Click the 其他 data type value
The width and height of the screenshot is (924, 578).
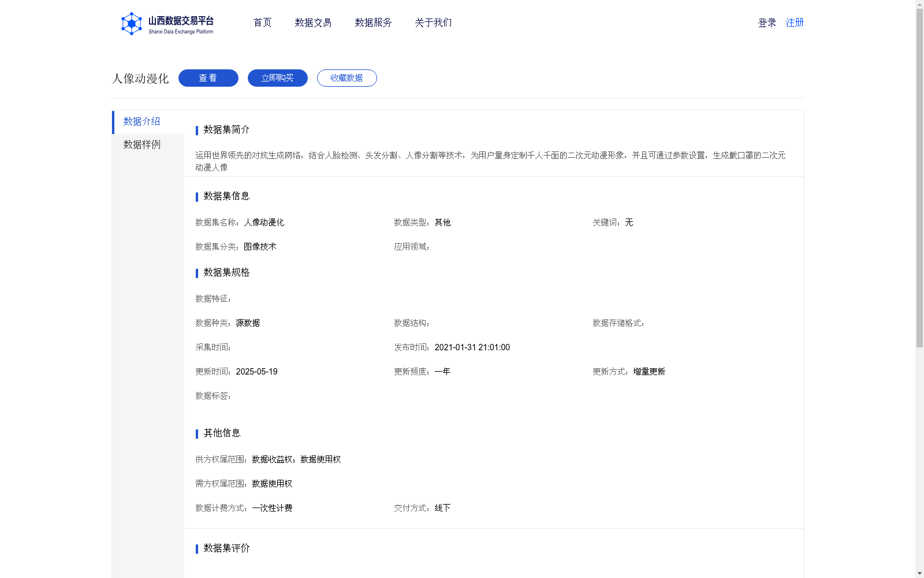click(x=442, y=223)
